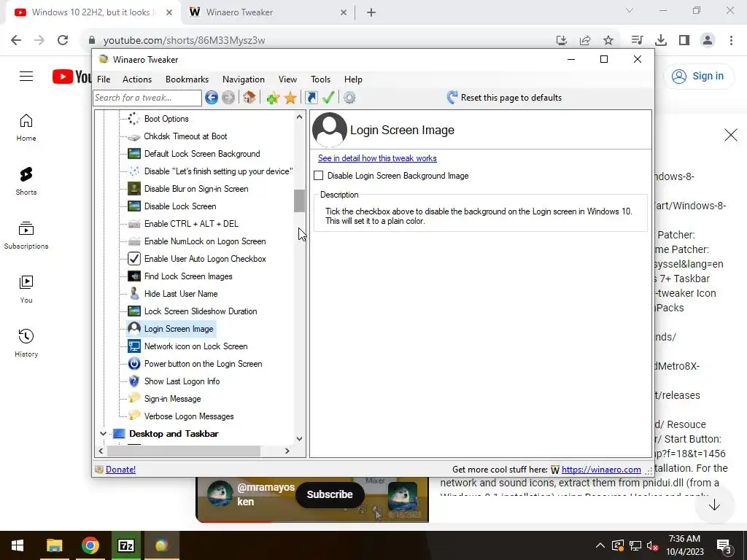Viewport: 747px width, 560px height.
Task: Open See in detail how this tweak works link
Action: (377, 158)
